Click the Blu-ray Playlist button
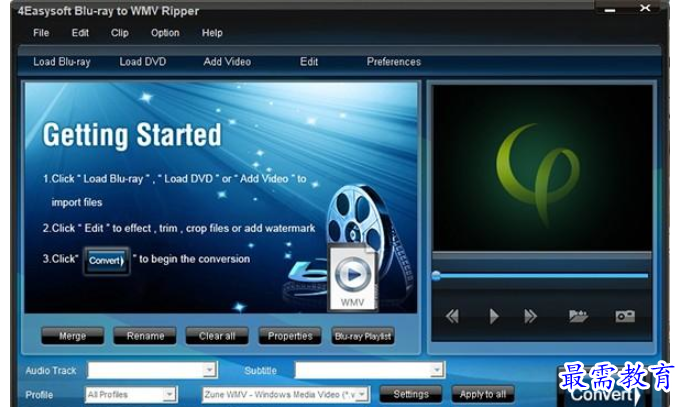Viewport: 683px width, 408px height. pos(363,336)
